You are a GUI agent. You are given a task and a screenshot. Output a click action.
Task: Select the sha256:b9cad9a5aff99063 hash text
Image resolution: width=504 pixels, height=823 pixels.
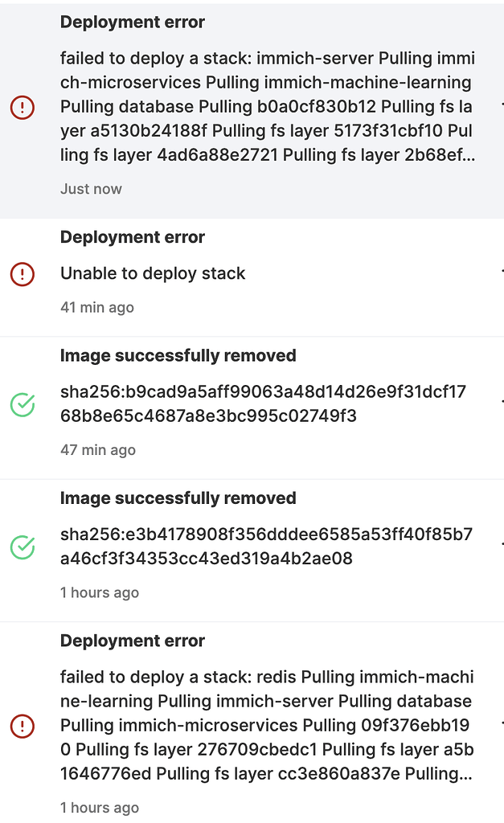(263, 403)
